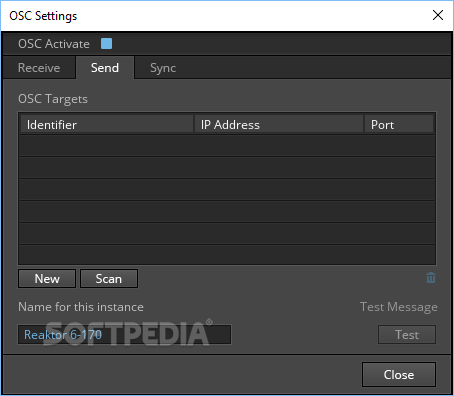Select the fifth OSC targets list row

[227, 233]
